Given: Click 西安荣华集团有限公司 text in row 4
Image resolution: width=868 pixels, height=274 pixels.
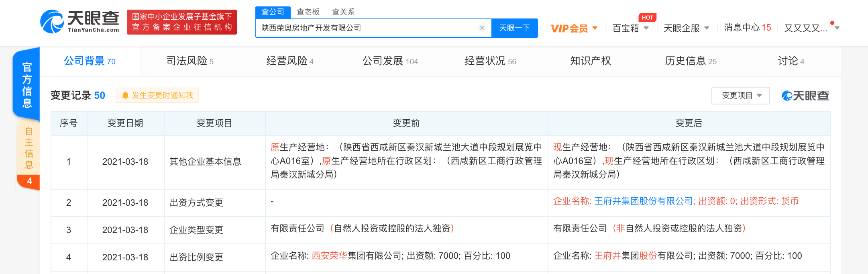Looking at the screenshot, I should coord(357,256).
